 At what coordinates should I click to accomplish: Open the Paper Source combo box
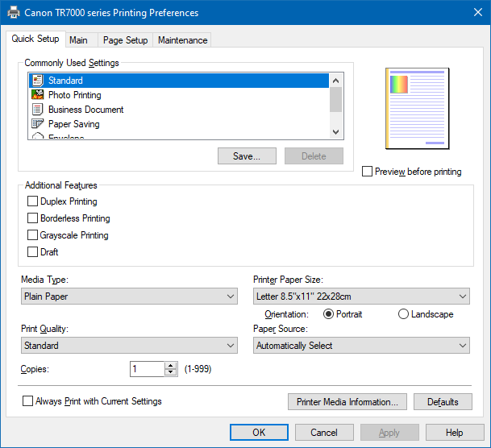(361, 346)
